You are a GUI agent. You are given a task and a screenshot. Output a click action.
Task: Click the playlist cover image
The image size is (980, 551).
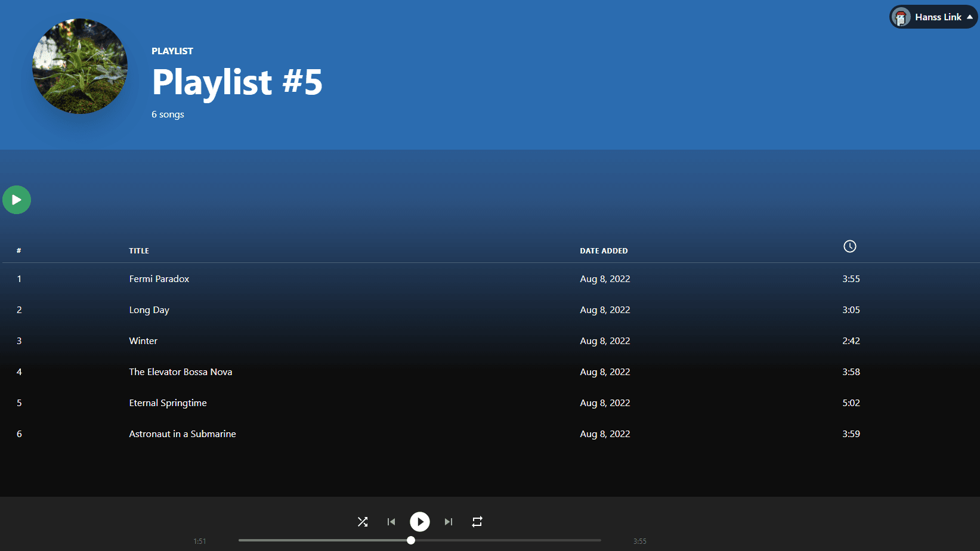click(80, 66)
